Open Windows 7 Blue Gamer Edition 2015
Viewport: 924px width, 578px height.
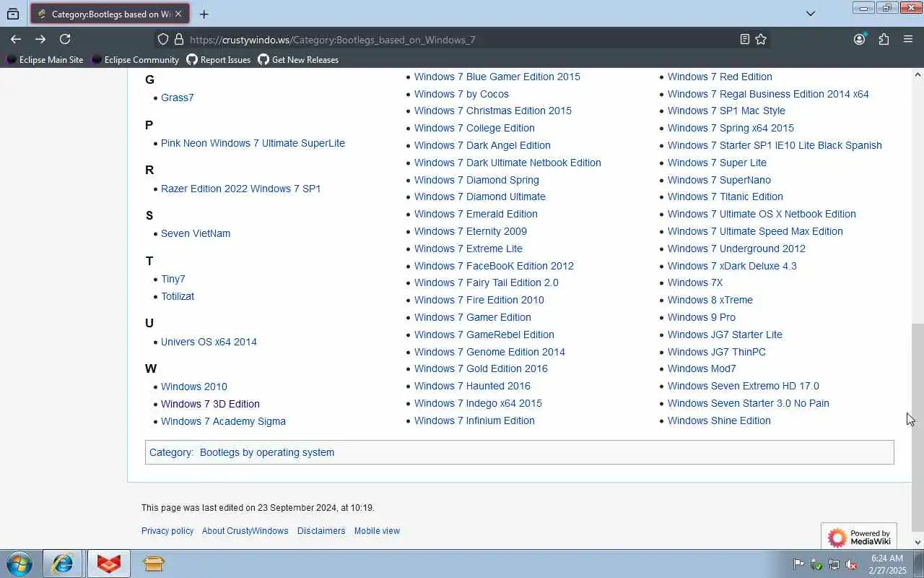point(497,77)
